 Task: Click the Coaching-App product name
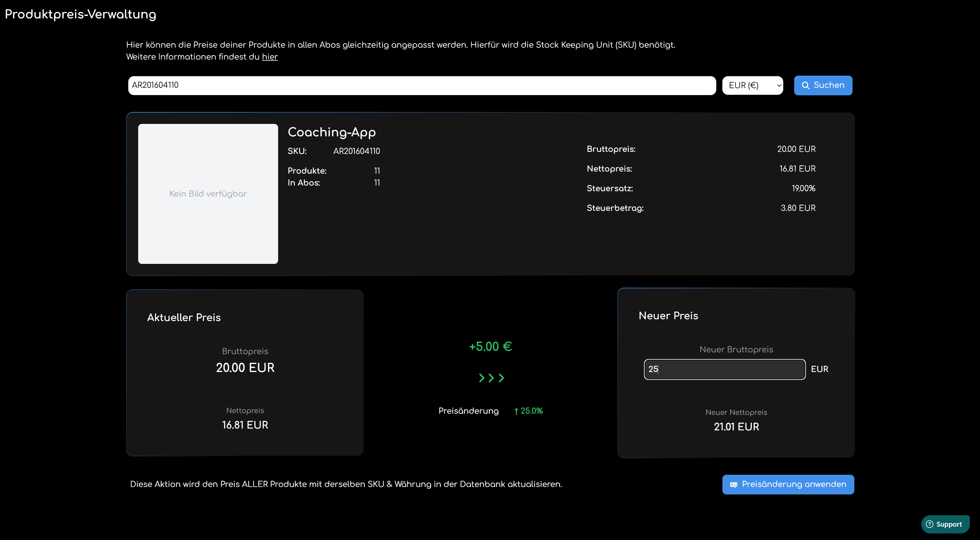pos(331,132)
